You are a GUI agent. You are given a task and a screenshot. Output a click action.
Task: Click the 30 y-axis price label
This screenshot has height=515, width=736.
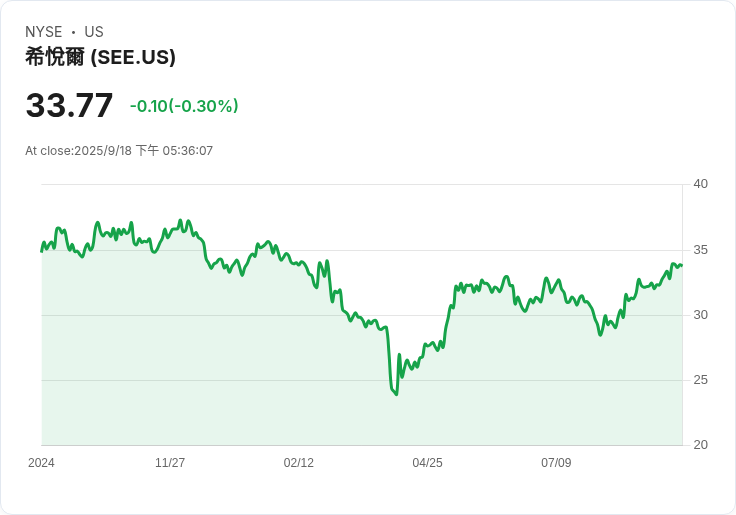(x=701, y=315)
